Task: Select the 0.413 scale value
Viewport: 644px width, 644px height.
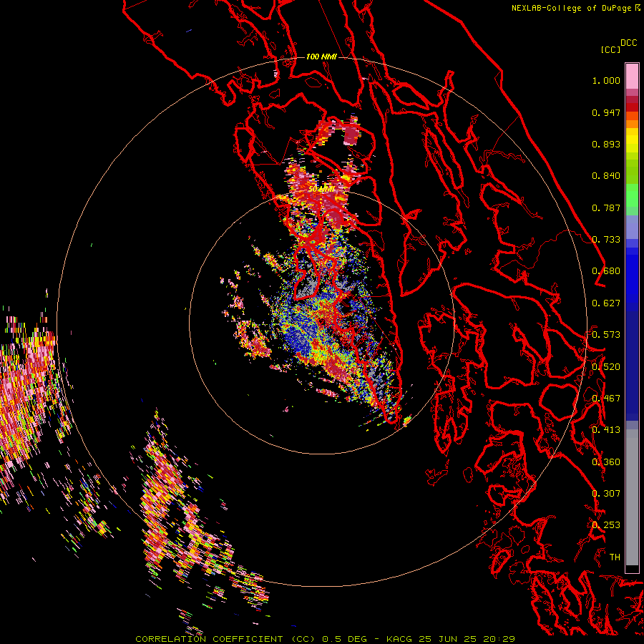Action: click(x=606, y=430)
